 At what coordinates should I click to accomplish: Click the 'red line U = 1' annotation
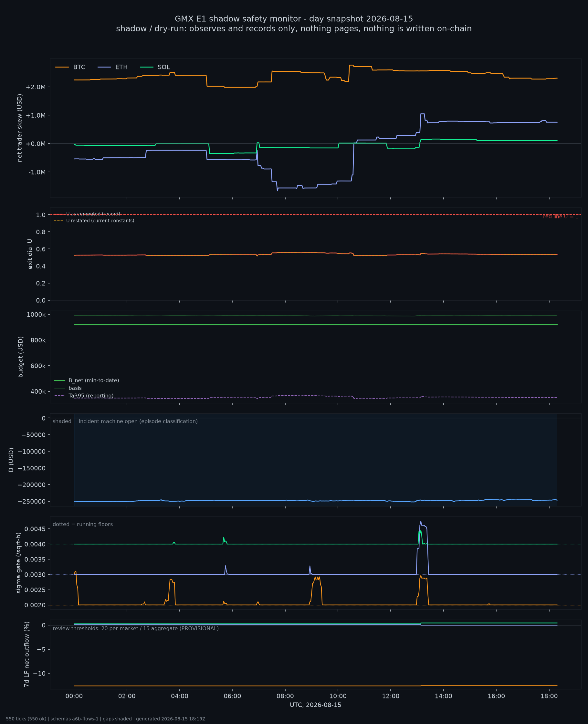[x=561, y=217]
